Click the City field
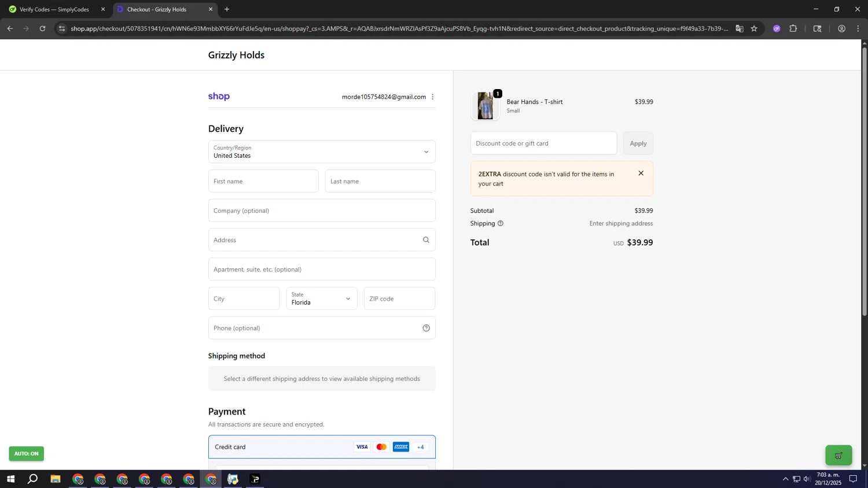The height and width of the screenshot is (488, 868). pyautogui.click(x=244, y=298)
